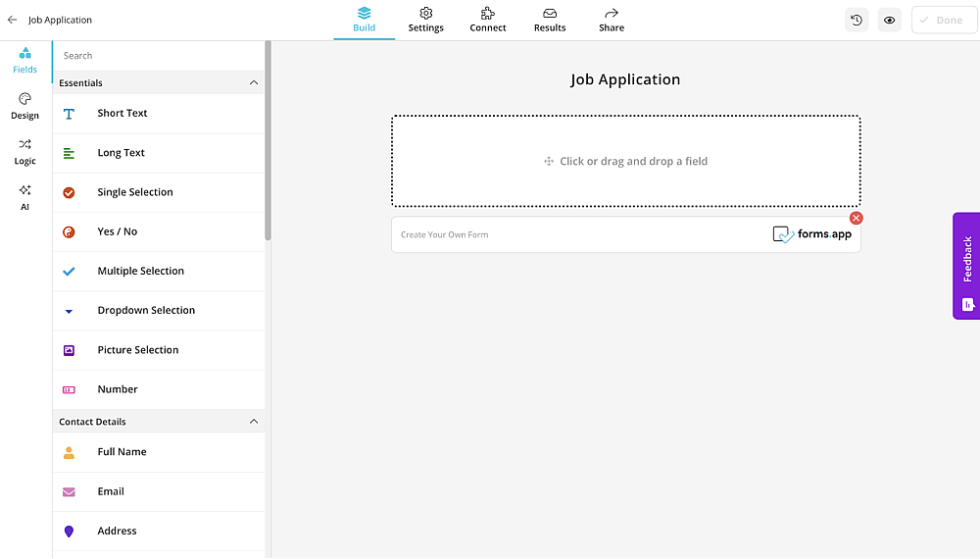
Task: Click the drag and drop field area
Action: [625, 161]
